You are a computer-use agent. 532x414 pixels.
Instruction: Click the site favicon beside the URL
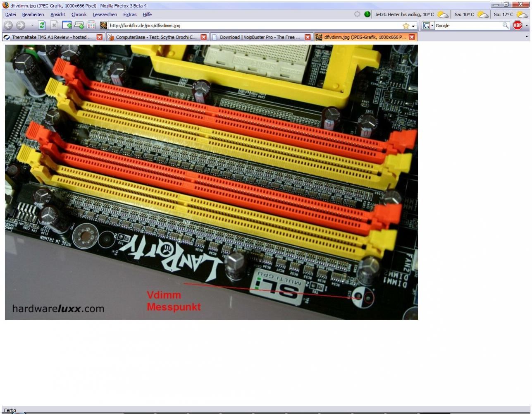pos(104,26)
